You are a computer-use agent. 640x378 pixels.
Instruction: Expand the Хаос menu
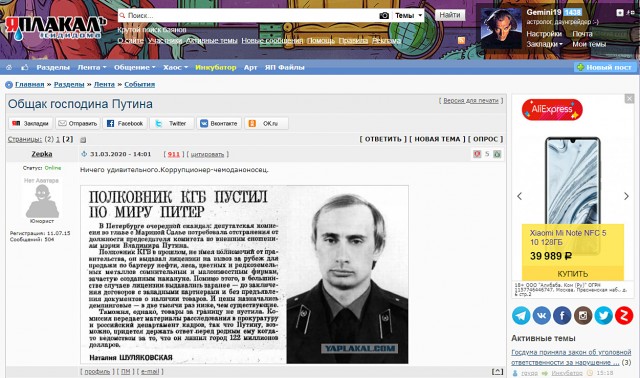[x=175, y=67]
